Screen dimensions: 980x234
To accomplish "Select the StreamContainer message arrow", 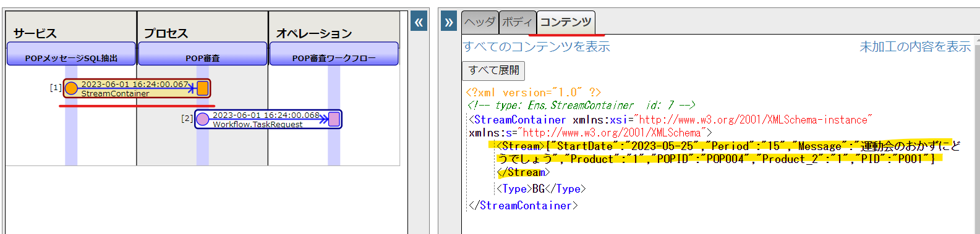I will click(x=137, y=88).
